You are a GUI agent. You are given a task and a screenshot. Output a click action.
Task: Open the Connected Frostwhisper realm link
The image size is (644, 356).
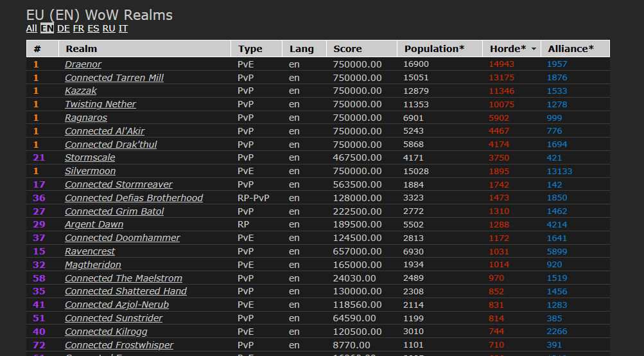pos(119,345)
